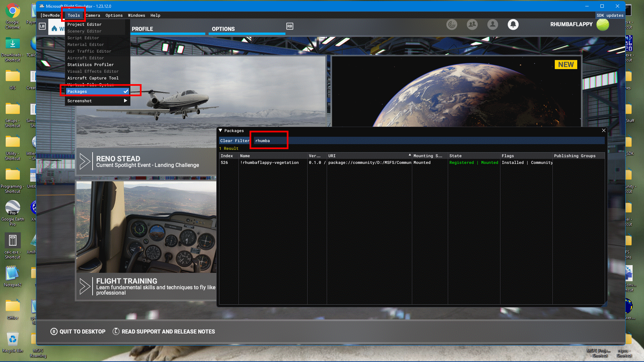
Task: Click QUIT TO DESKTOP
Action: (x=78, y=331)
